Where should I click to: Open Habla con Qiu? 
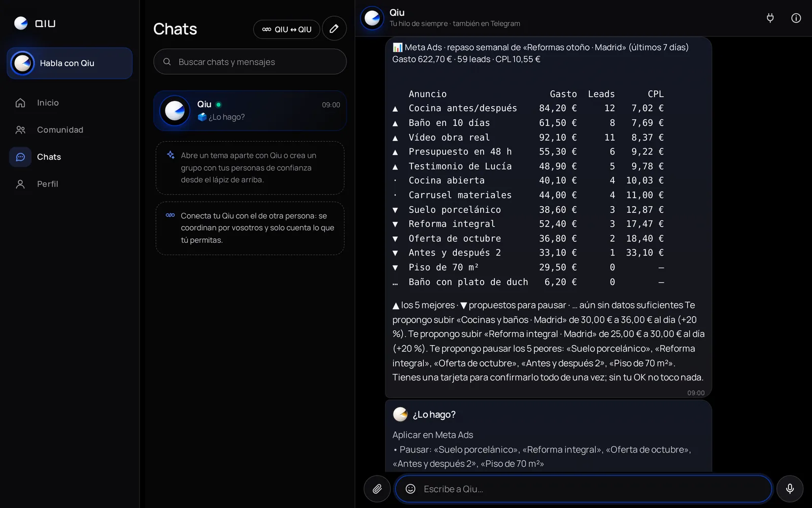coord(70,63)
